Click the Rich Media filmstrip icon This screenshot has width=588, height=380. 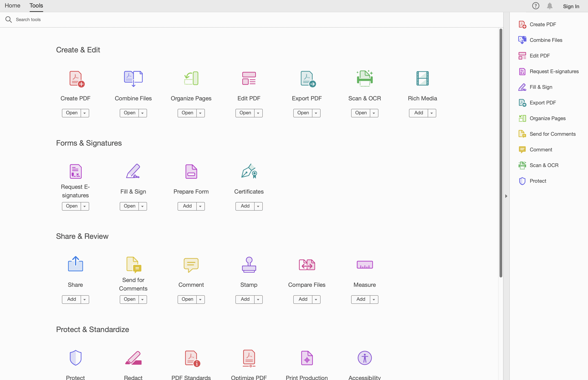422,78
